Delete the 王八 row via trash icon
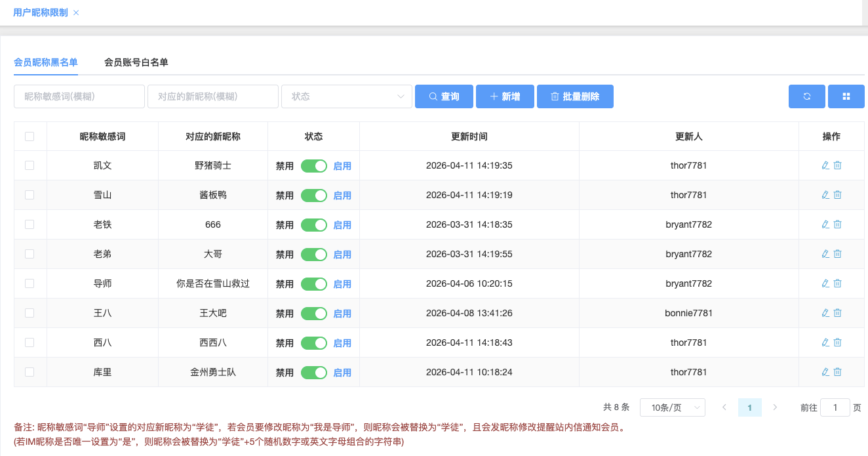The width and height of the screenshot is (868, 456). pos(837,313)
